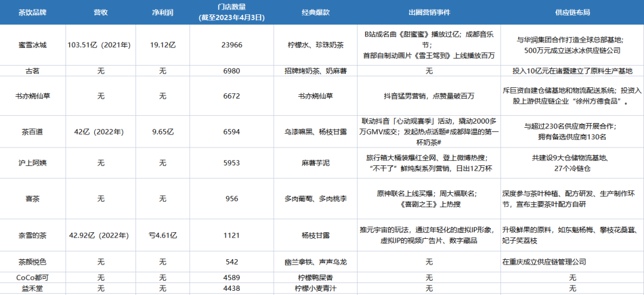Click store count 956
This screenshot has height=295, width=644.
click(231, 198)
